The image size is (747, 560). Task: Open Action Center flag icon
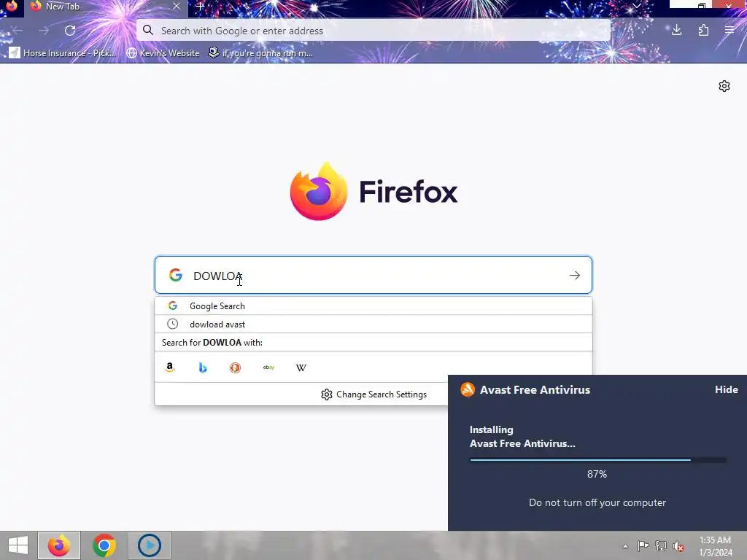tap(643, 546)
